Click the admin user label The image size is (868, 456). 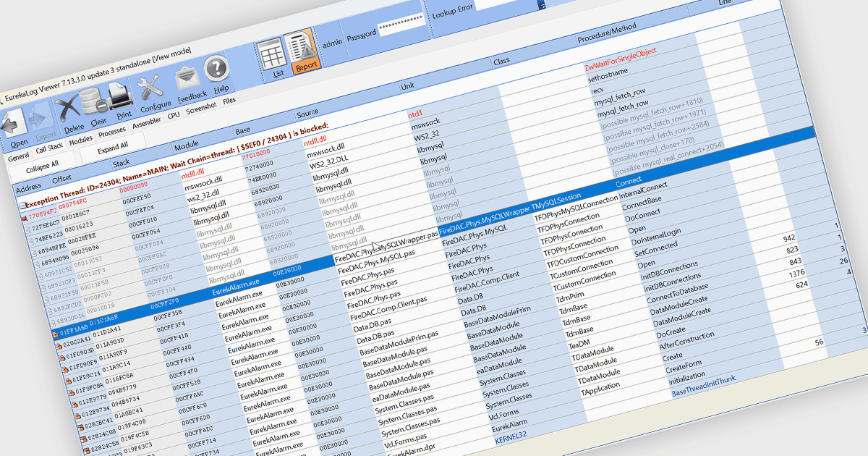(x=332, y=43)
